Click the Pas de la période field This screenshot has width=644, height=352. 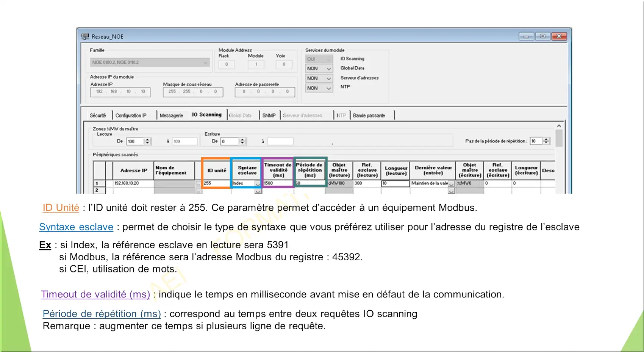point(536,141)
